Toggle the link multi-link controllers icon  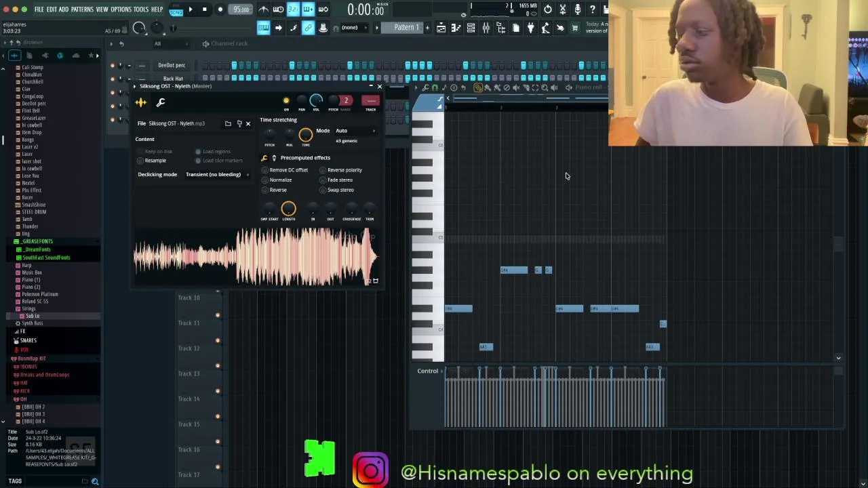point(308,28)
